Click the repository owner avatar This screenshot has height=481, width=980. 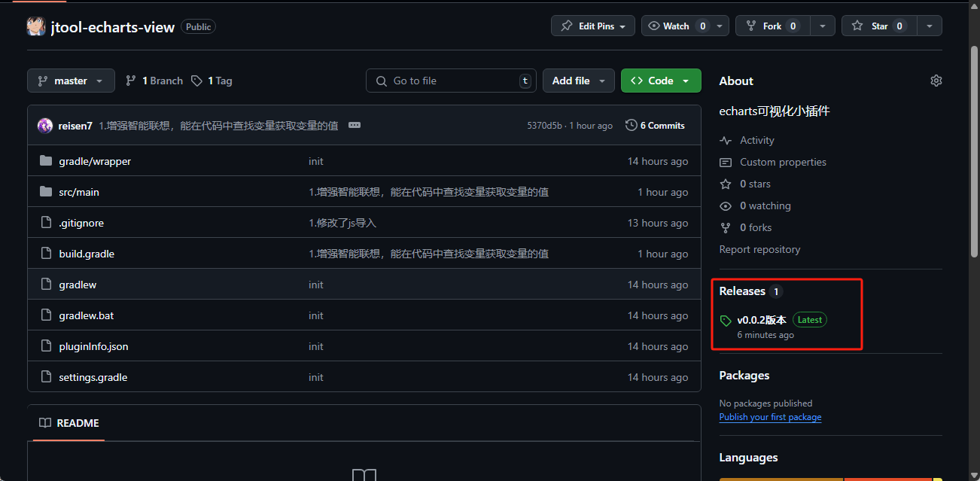coord(36,27)
